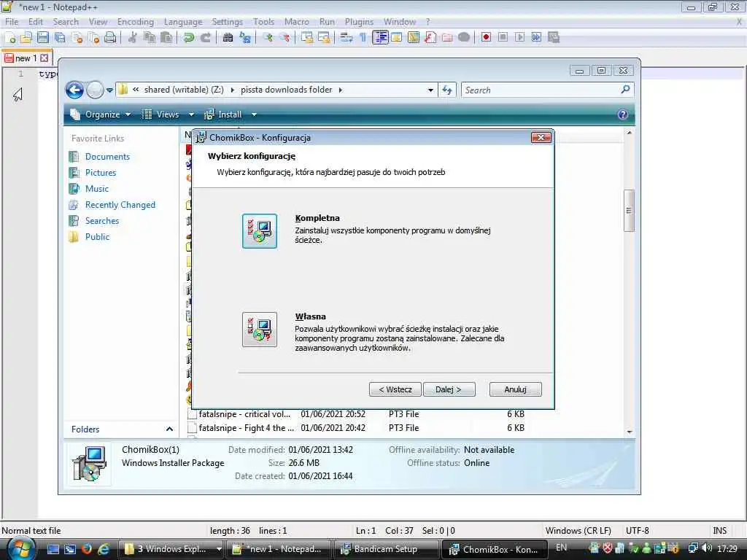
Task: Click the Internet Explorer quick launch icon
Action: click(103, 549)
